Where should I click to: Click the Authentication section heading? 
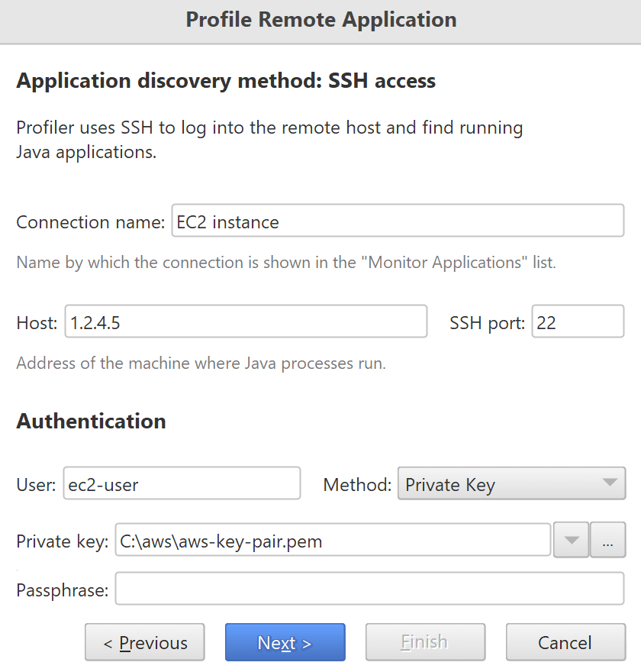pyautogui.click(x=92, y=421)
